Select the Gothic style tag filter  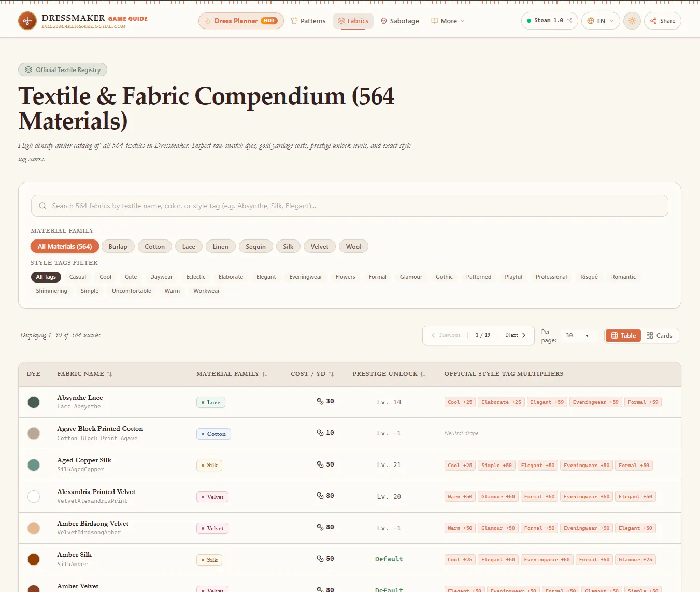[444, 277]
